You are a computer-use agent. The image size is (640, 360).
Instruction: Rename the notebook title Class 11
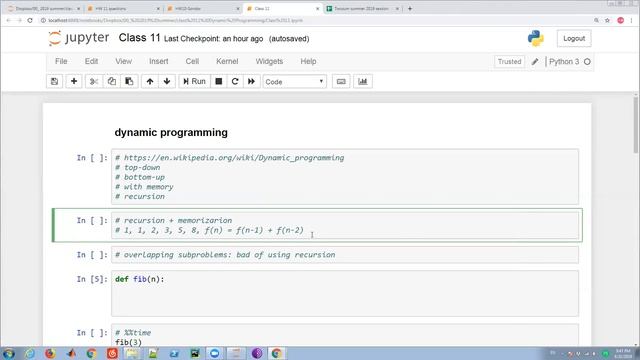tap(139, 38)
